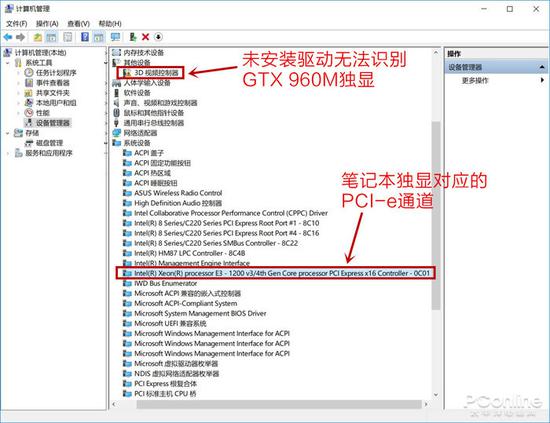Click the monitor scan hardware toolbar icon
Viewport: 550px width, 423px height.
115,37
